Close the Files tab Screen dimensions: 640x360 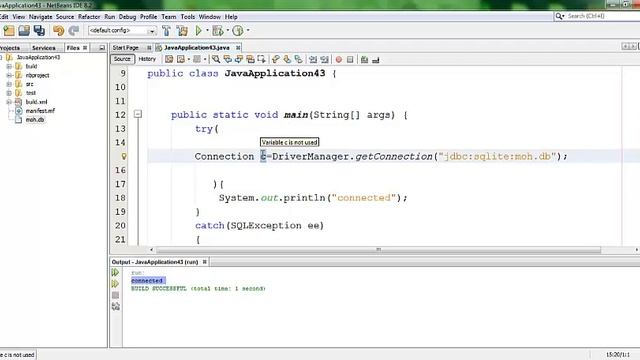85,48
